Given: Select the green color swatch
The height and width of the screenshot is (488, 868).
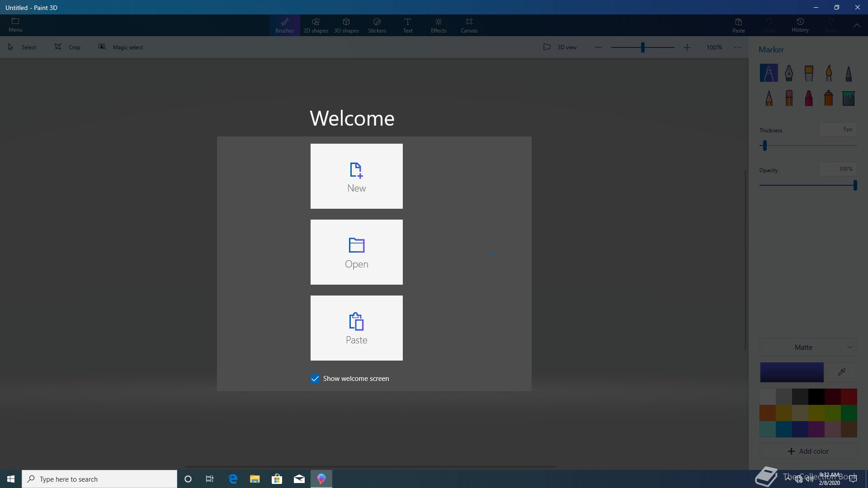Looking at the screenshot, I should [x=849, y=413].
